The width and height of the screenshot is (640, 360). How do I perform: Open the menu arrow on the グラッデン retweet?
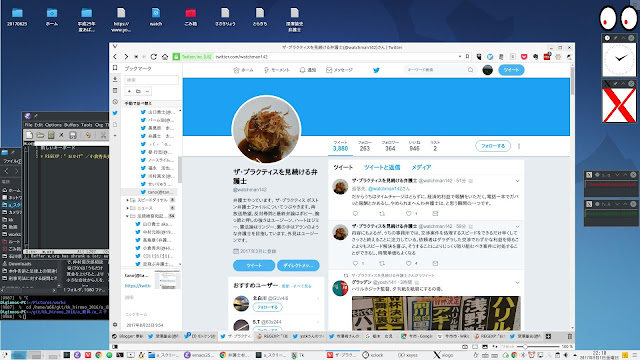(x=517, y=282)
